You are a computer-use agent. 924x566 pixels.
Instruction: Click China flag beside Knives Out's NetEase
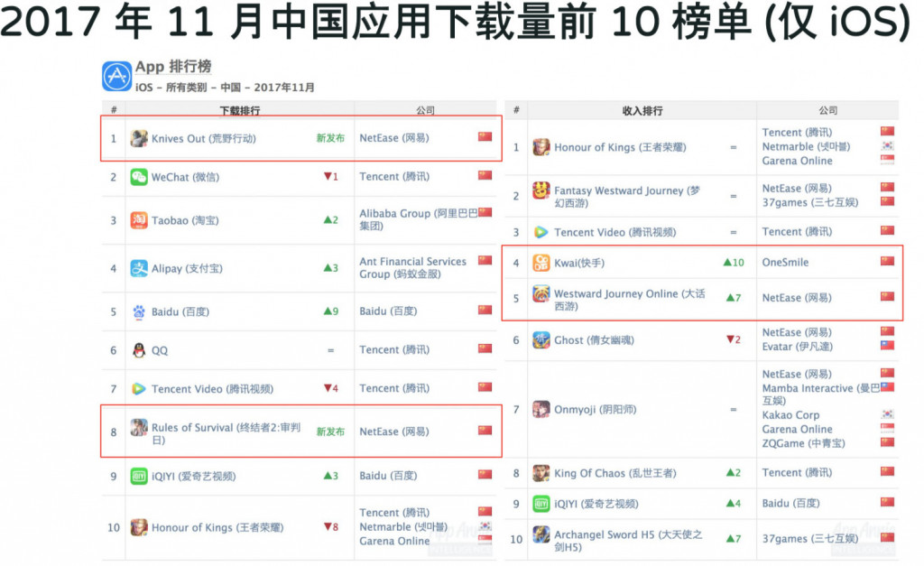point(485,137)
